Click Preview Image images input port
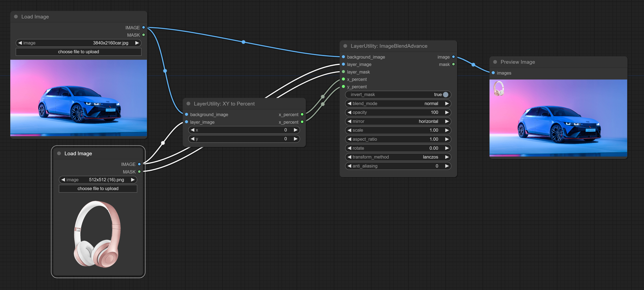The width and height of the screenshot is (644, 290). coord(493,73)
